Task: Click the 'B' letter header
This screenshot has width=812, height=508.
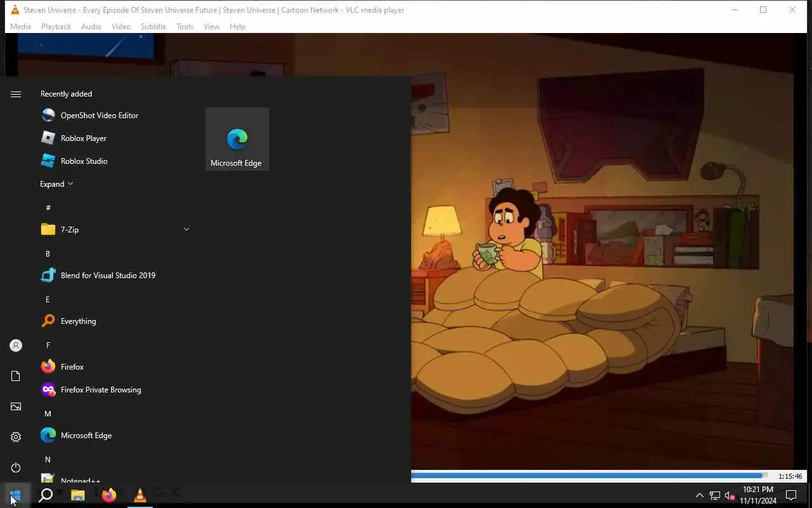Action: tap(48, 253)
